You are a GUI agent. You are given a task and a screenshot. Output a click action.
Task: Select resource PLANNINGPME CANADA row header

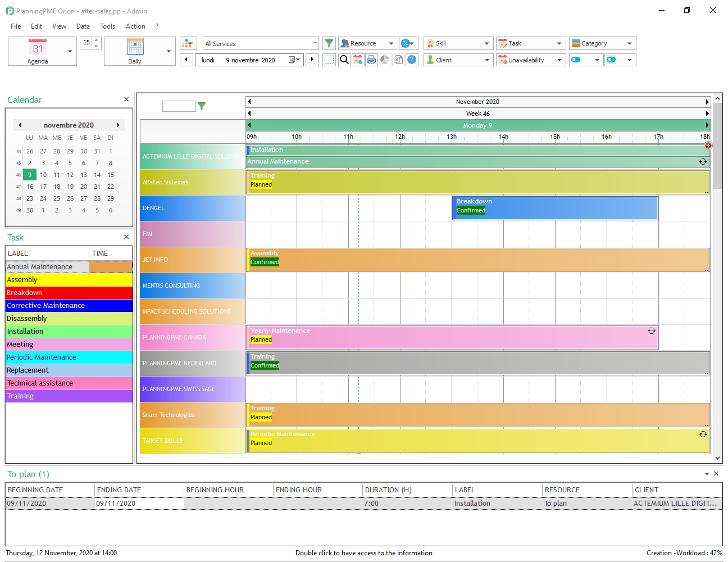(193, 337)
